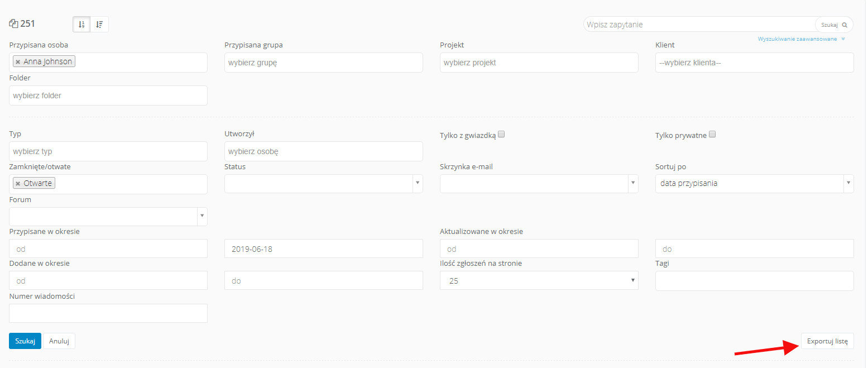Screen dimensions: 868x368
Task: Click the Anuluj button
Action: 59,341
